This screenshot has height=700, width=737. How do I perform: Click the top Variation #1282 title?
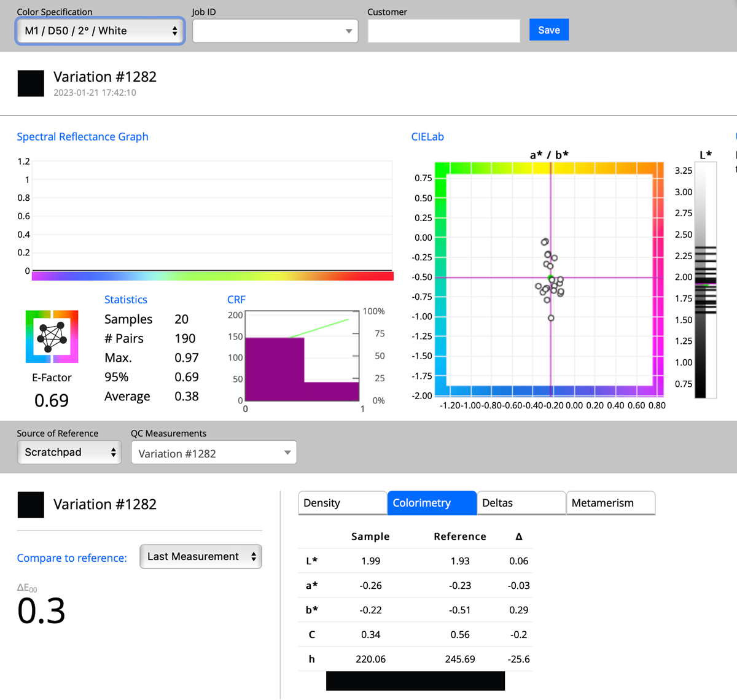[105, 77]
